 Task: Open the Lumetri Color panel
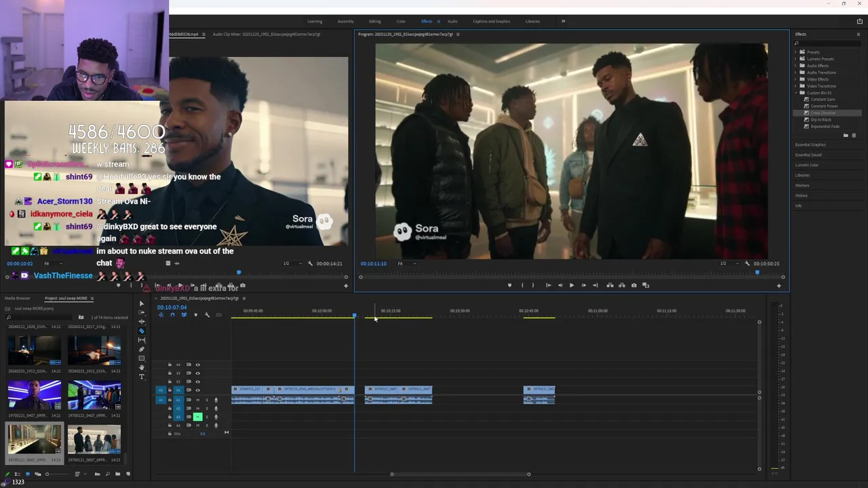point(807,165)
